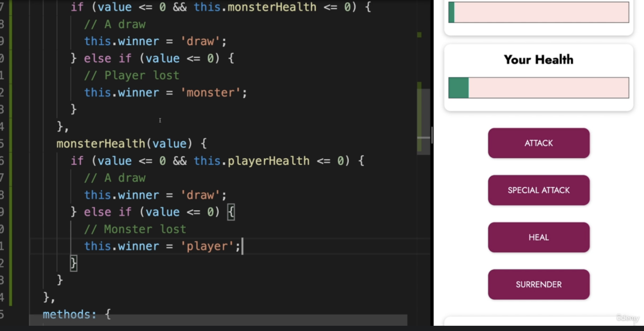Click the Your Health progress bar
The width and height of the screenshot is (644, 331).
pyautogui.click(x=539, y=88)
